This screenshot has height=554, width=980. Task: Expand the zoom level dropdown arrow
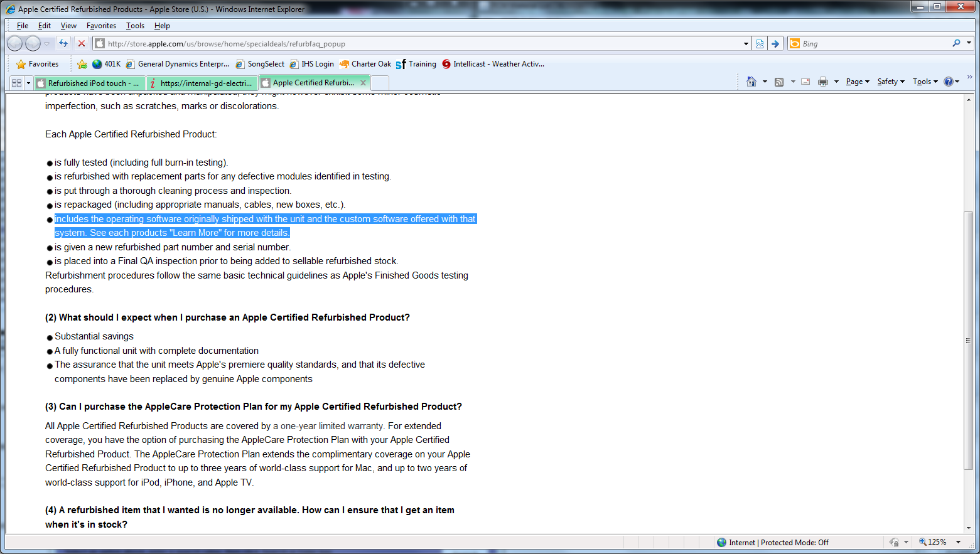(958, 542)
